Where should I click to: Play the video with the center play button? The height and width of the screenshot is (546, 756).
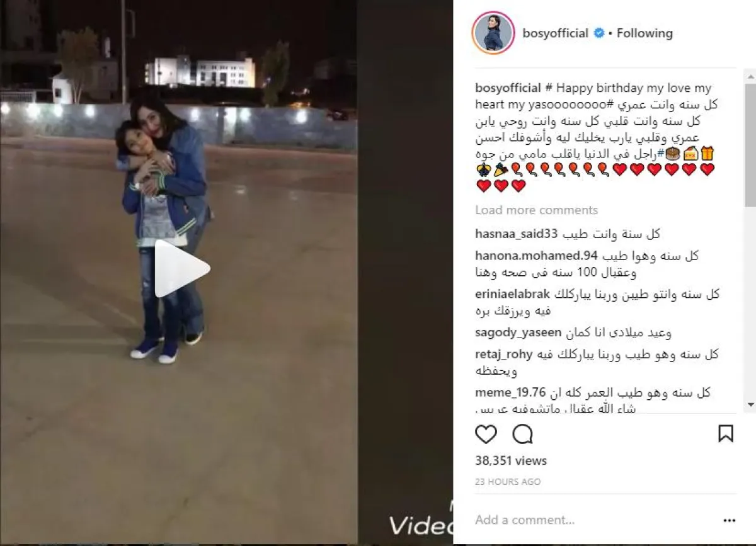tap(181, 268)
